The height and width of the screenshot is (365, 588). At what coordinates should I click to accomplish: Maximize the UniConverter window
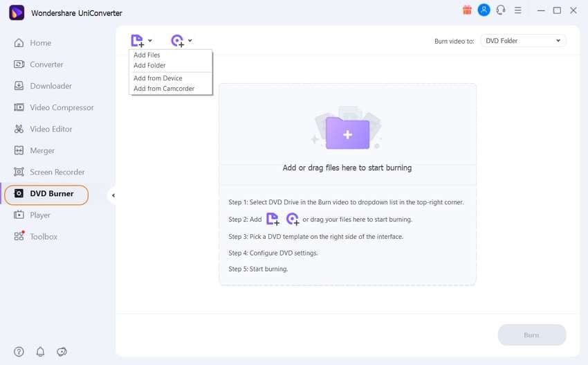[x=558, y=10]
